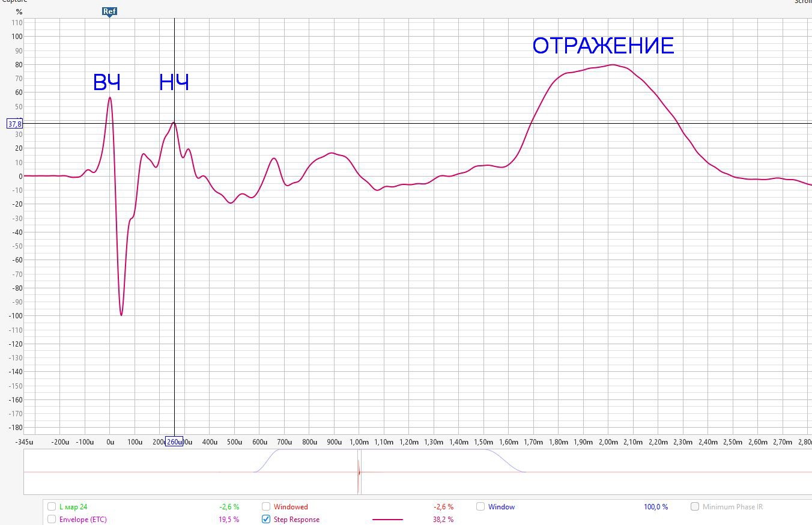
Task: Enable the Envelope (ETC) checkbox
Action: coord(52,519)
